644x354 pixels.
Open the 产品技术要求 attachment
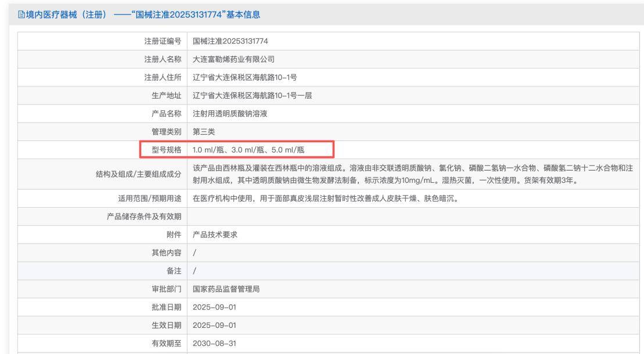click(x=215, y=234)
